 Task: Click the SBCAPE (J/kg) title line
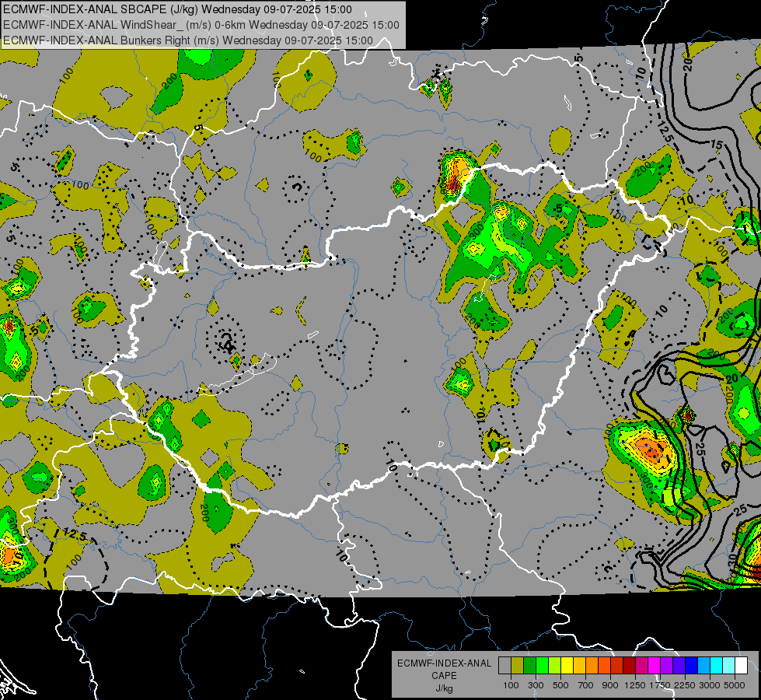point(177,9)
